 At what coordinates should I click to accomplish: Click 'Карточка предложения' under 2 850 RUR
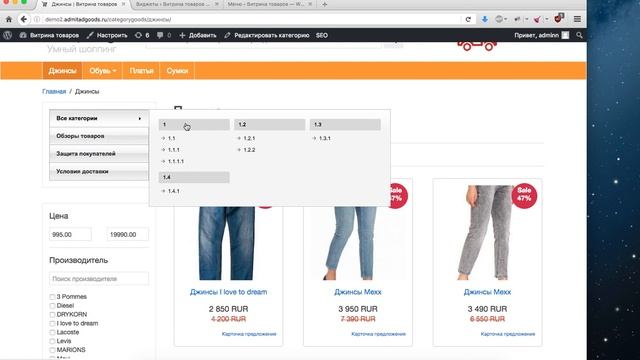pos(249,334)
